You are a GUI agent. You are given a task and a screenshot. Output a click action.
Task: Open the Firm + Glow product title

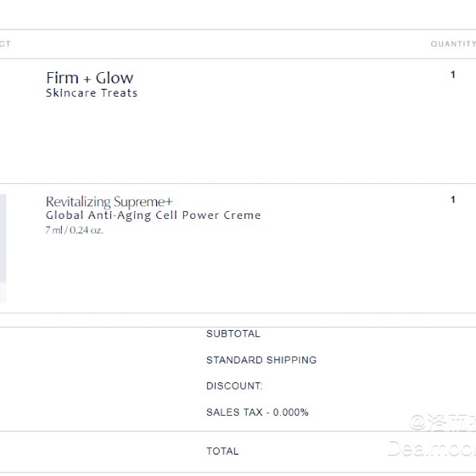(90, 78)
